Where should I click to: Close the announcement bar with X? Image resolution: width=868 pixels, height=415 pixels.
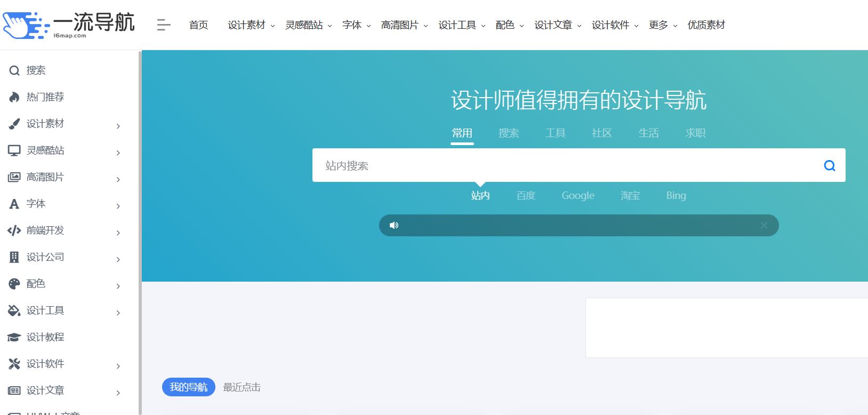pos(763,225)
